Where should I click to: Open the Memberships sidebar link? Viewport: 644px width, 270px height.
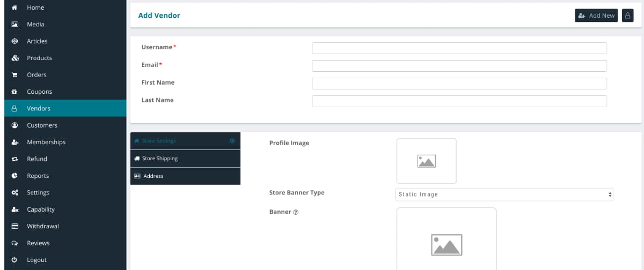click(46, 142)
